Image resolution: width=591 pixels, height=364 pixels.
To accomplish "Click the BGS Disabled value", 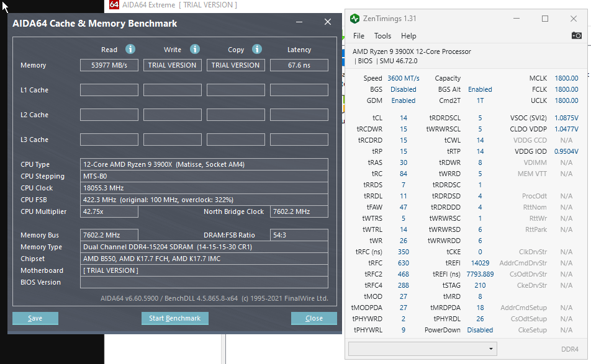I will (404, 89).
